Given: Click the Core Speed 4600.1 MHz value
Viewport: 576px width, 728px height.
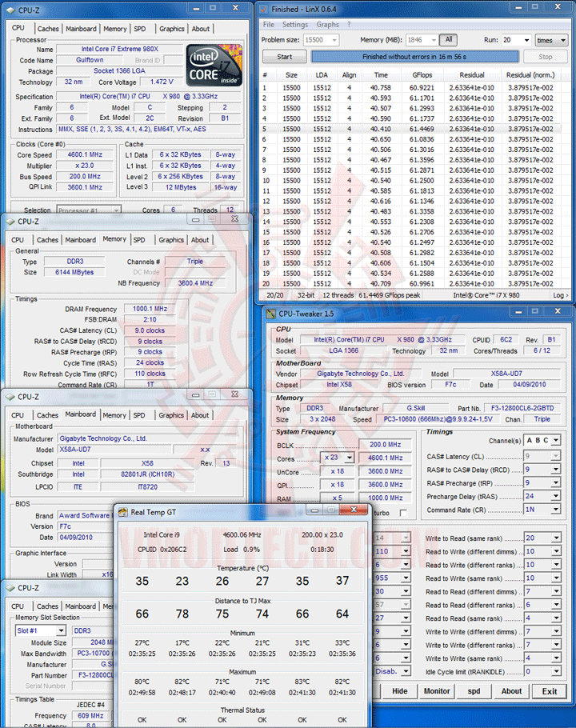Looking at the screenshot, I should coord(85,154).
